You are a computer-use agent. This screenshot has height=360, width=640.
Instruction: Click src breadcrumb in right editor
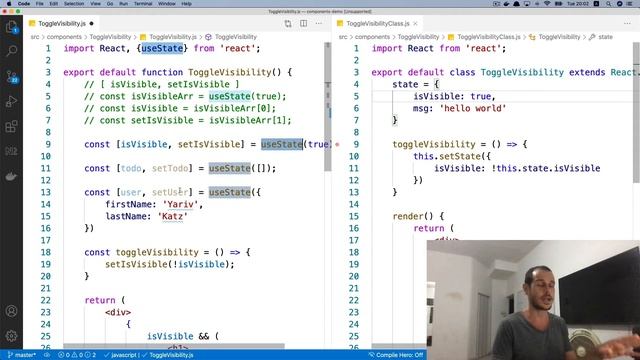343,37
